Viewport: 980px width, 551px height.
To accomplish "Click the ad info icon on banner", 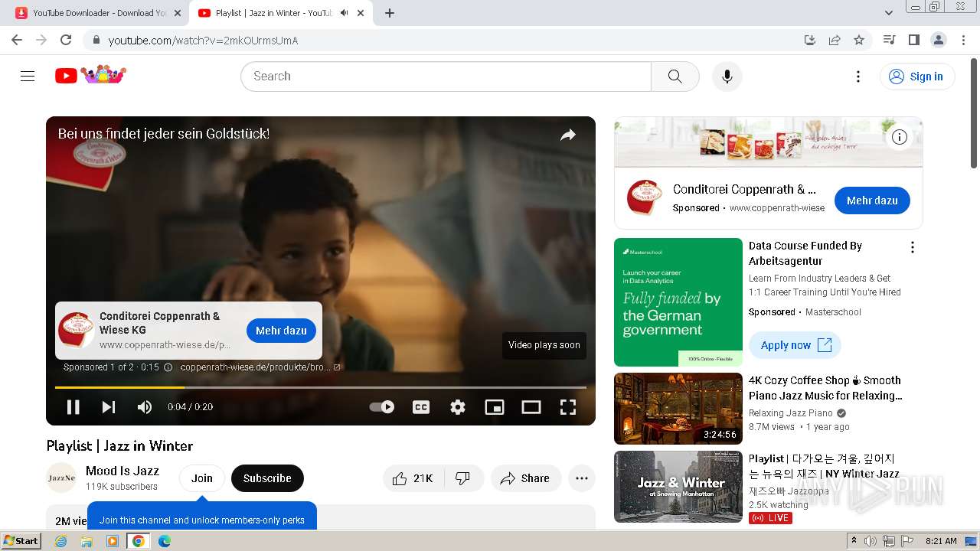I will click(900, 137).
